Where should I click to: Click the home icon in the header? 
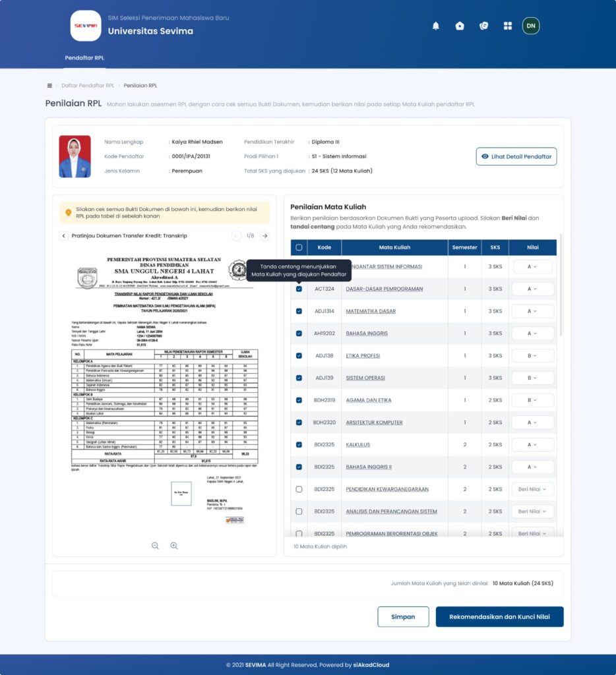coord(460,26)
